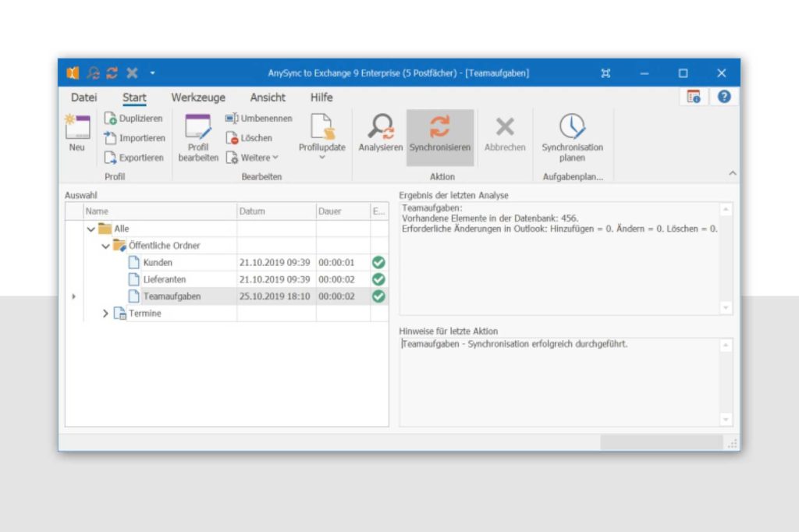Viewport: 799px width, 532px height.
Task: Click inside the Hinweise für letzte Aktion text
Action: tap(515, 344)
